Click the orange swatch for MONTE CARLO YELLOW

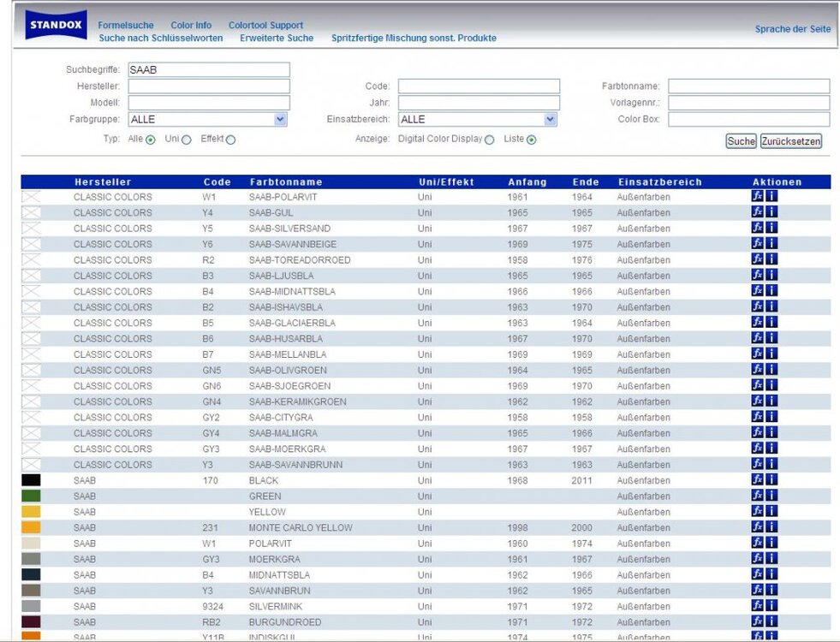31,527
